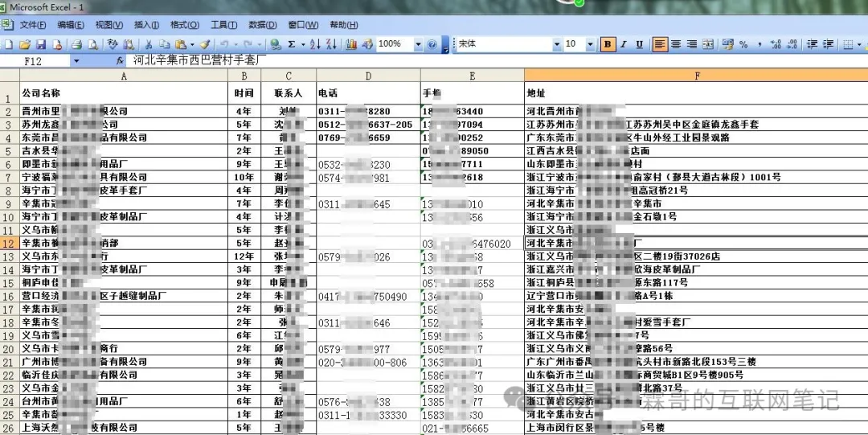Open the Chart Wizard icon
868x435 pixels.
(x=351, y=44)
